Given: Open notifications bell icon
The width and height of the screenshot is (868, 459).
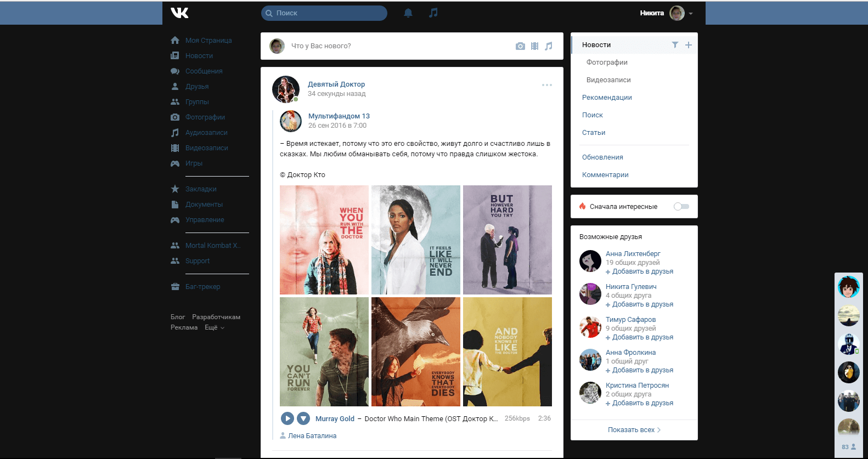Looking at the screenshot, I should [408, 13].
